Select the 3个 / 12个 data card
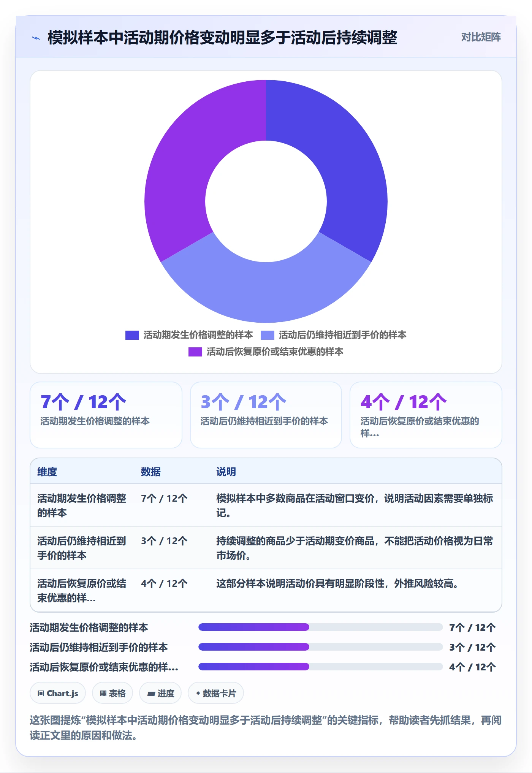The image size is (532, 773). tap(266, 415)
